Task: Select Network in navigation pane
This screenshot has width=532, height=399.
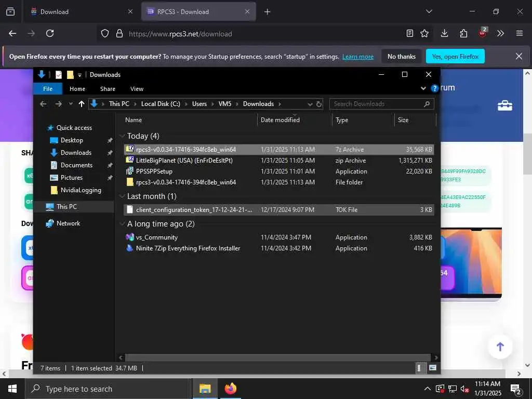Action: [x=68, y=223]
